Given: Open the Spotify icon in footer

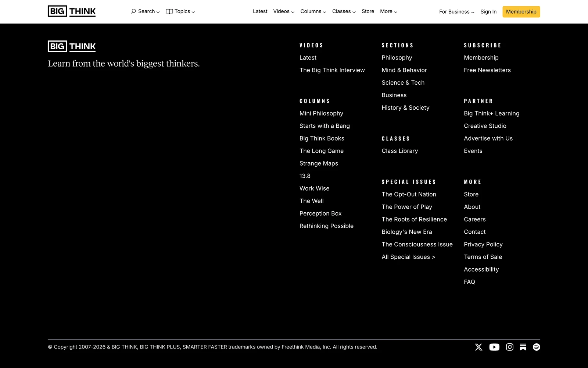Looking at the screenshot, I should [537, 347].
